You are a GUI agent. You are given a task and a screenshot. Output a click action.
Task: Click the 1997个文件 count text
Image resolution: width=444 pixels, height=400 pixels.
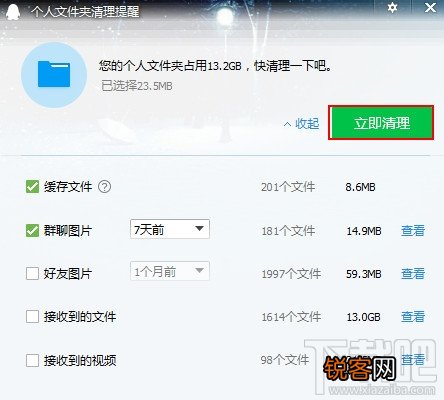[291, 274]
